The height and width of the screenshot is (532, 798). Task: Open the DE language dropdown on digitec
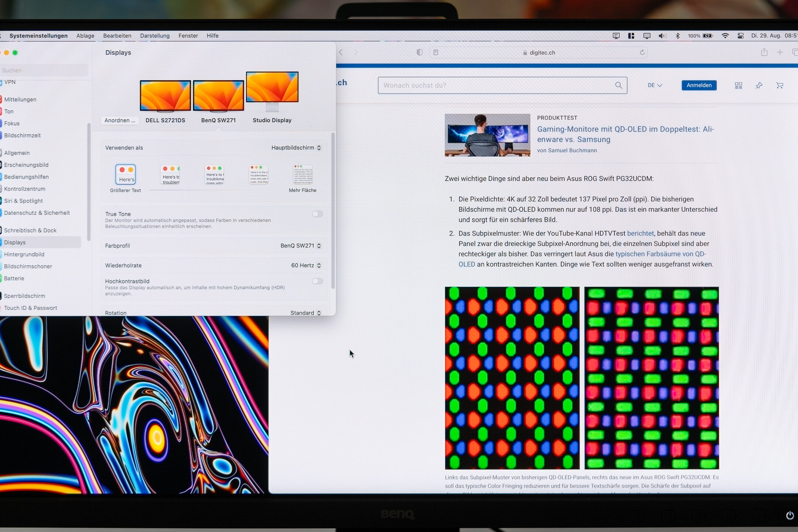click(x=655, y=85)
